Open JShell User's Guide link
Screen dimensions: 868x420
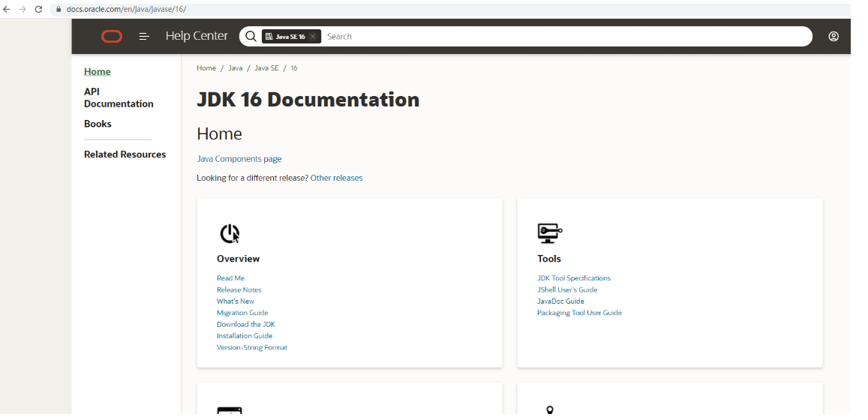coord(567,290)
